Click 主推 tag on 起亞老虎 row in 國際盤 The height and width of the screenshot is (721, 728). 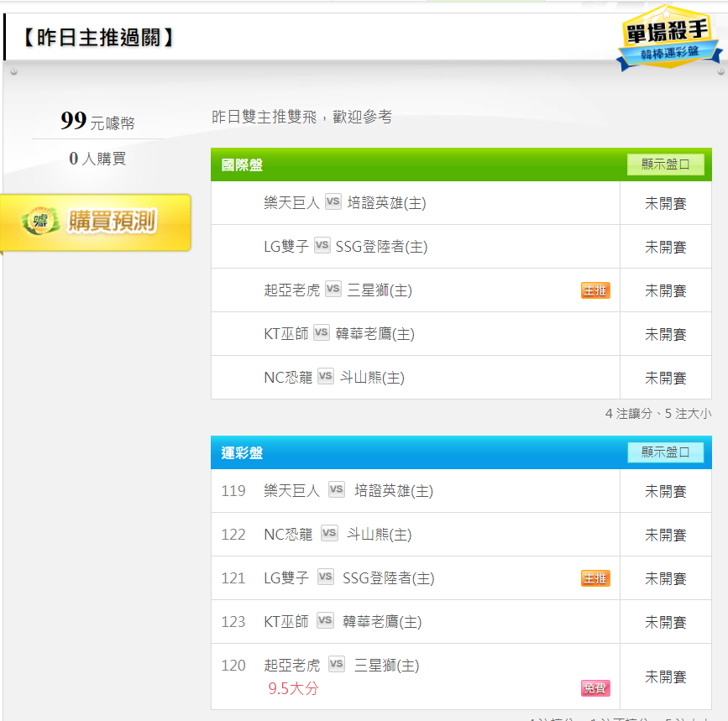tap(595, 290)
